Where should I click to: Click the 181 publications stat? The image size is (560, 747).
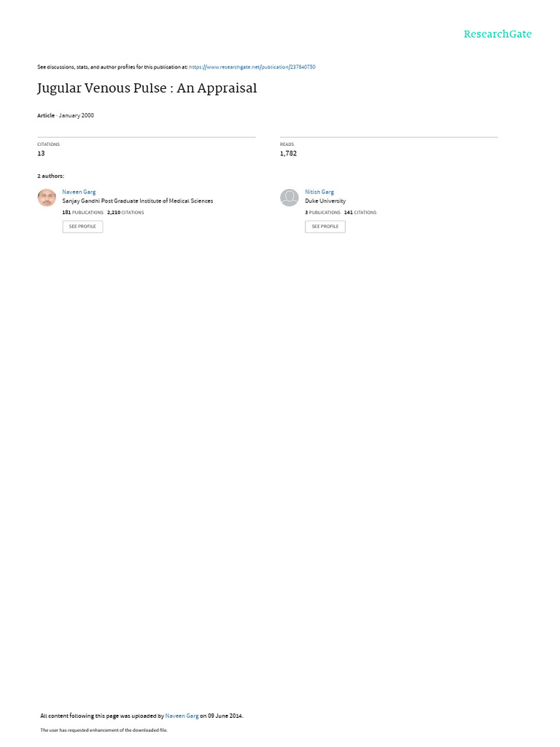[x=83, y=212]
